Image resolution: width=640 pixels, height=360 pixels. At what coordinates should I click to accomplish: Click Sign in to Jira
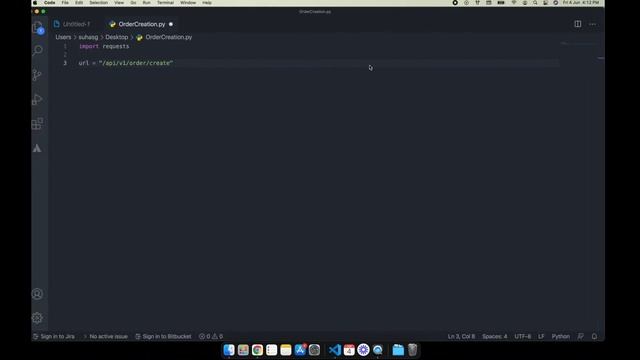click(x=53, y=336)
